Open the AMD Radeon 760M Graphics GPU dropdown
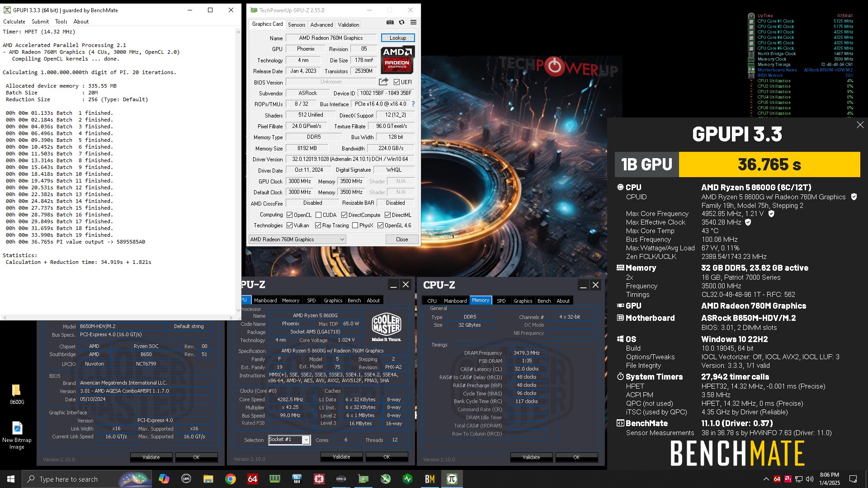 (x=297, y=239)
